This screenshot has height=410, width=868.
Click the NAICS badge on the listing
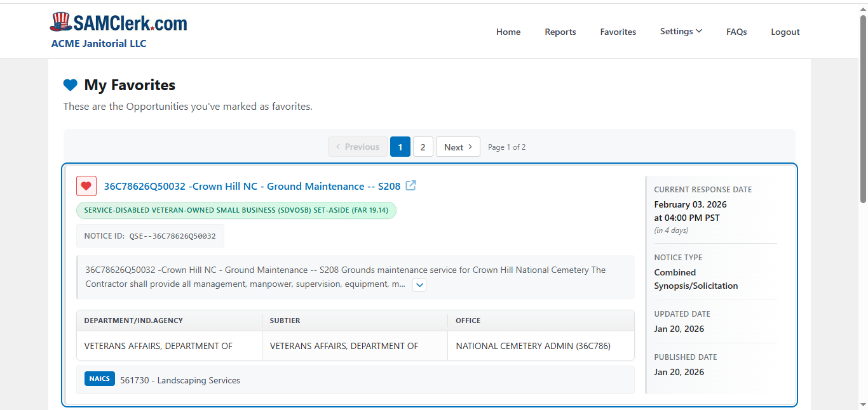click(x=99, y=378)
